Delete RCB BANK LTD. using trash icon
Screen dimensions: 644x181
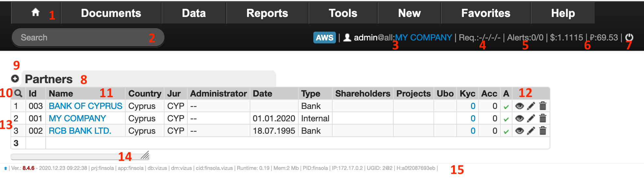[543, 131]
